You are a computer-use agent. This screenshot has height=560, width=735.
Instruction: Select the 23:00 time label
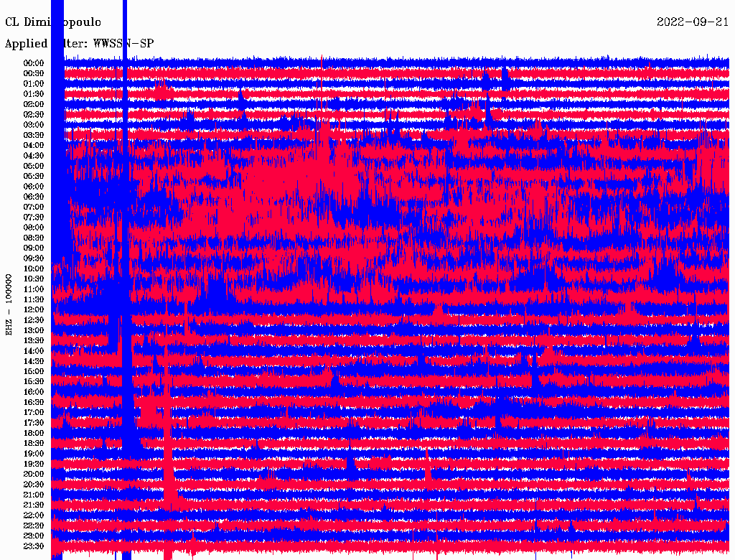34,536
